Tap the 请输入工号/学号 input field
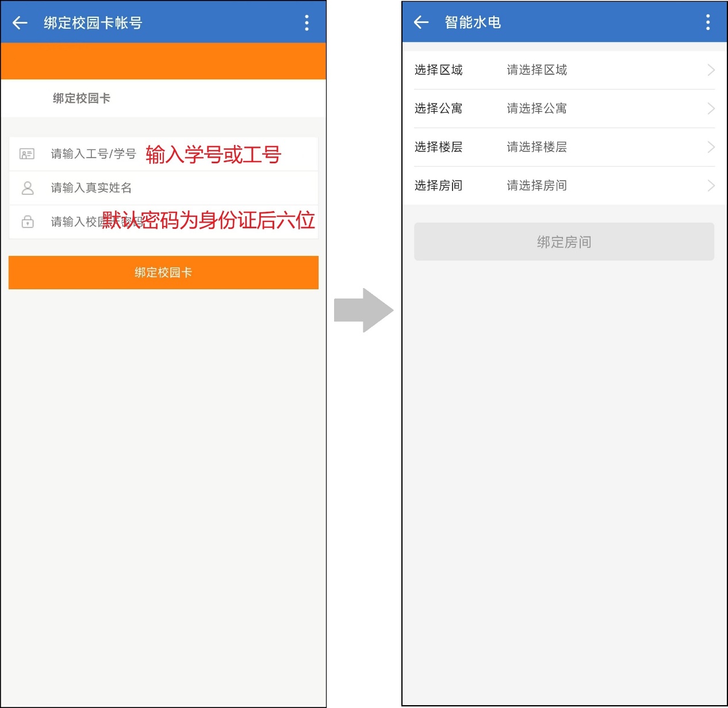The height and width of the screenshot is (708, 728). [x=93, y=154]
